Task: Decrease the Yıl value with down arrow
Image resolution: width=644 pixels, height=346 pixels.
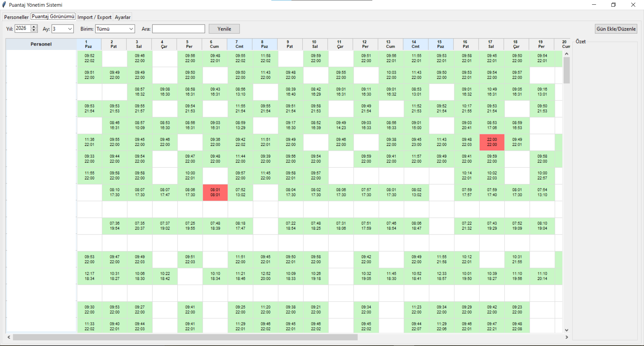Action: 34,30
